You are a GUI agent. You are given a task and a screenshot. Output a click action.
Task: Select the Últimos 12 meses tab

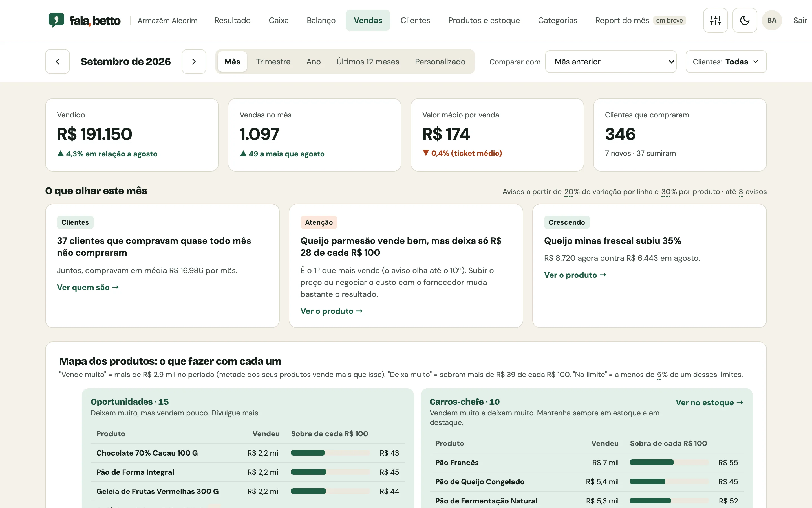click(368, 62)
